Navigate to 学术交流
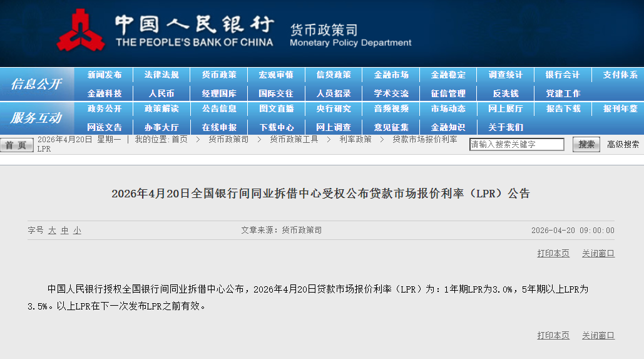Image resolution: width=644 pixels, height=359 pixels. click(x=391, y=93)
